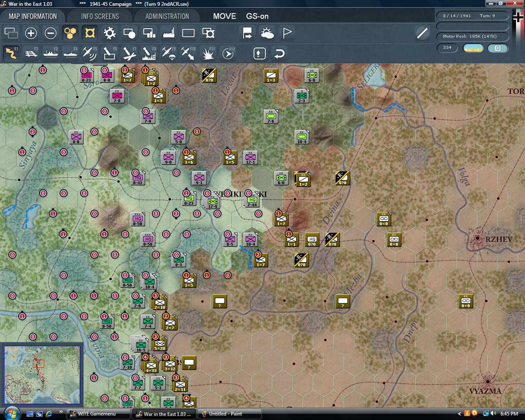This screenshot has width=525, height=420.
Task: Click the 6:45 PM taskbar clock
Action: click(509, 414)
